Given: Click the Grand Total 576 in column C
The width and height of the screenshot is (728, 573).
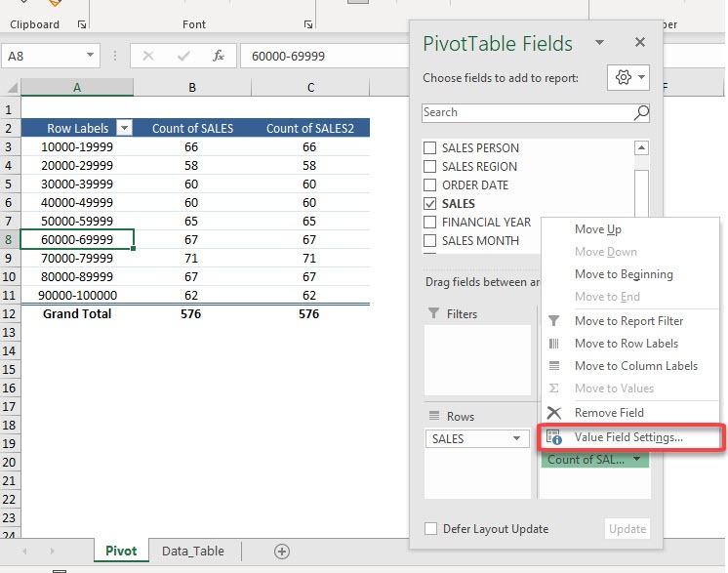Looking at the screenshot, I should point(308,314).
